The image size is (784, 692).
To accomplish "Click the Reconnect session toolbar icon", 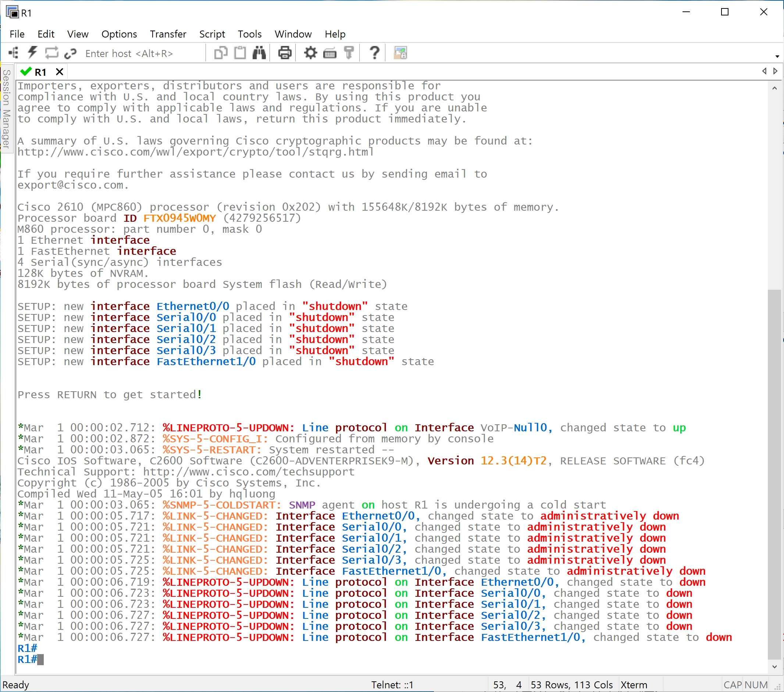I will coord(51,53).
